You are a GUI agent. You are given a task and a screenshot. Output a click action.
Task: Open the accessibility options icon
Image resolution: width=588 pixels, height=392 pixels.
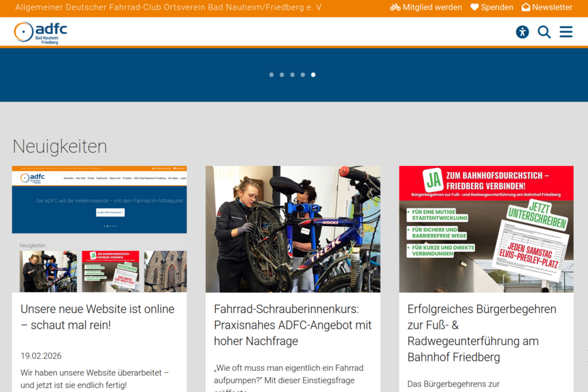(x=522, y=32)
